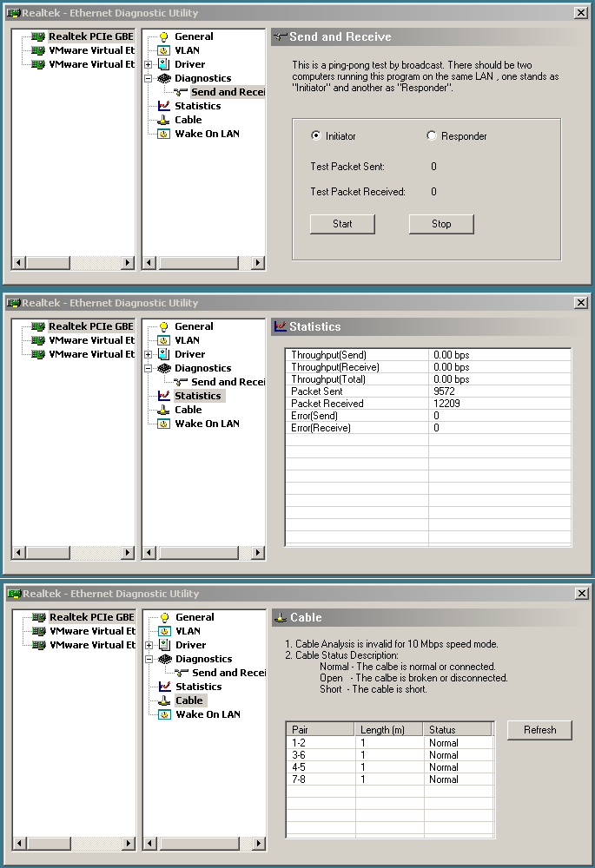
Task: Select VLAN label in Cable window
Action: click(188, 631)
